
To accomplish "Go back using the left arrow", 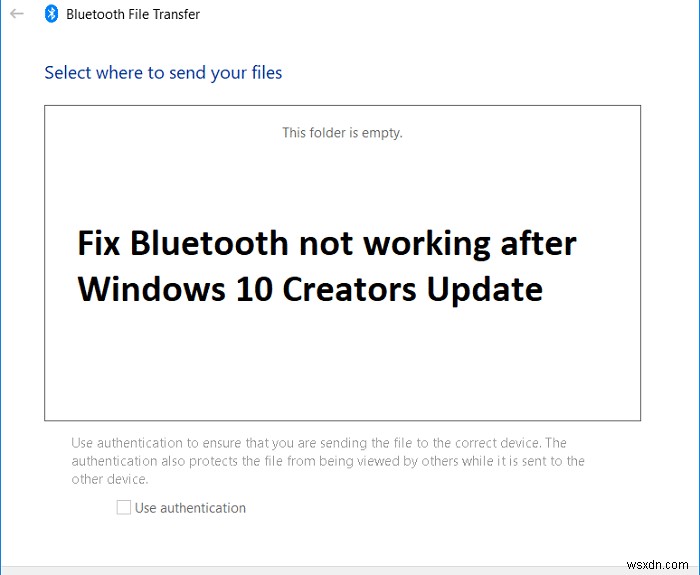I will click(17, 14).
